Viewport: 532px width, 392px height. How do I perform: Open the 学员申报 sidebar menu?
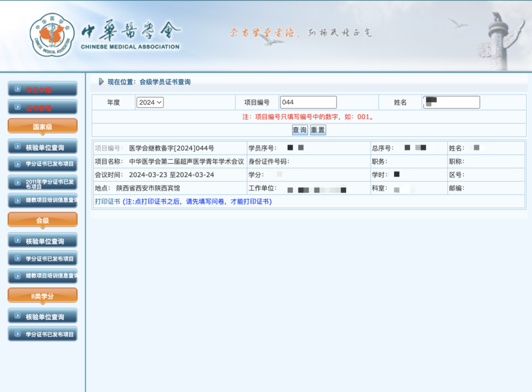pyautogui.click(x=43, y=89)
